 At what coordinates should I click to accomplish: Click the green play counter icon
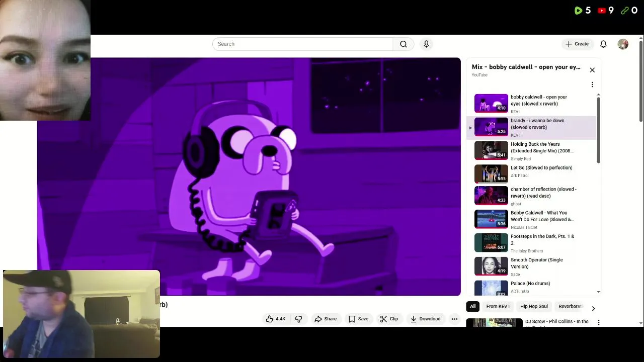[x=578, y=10]
